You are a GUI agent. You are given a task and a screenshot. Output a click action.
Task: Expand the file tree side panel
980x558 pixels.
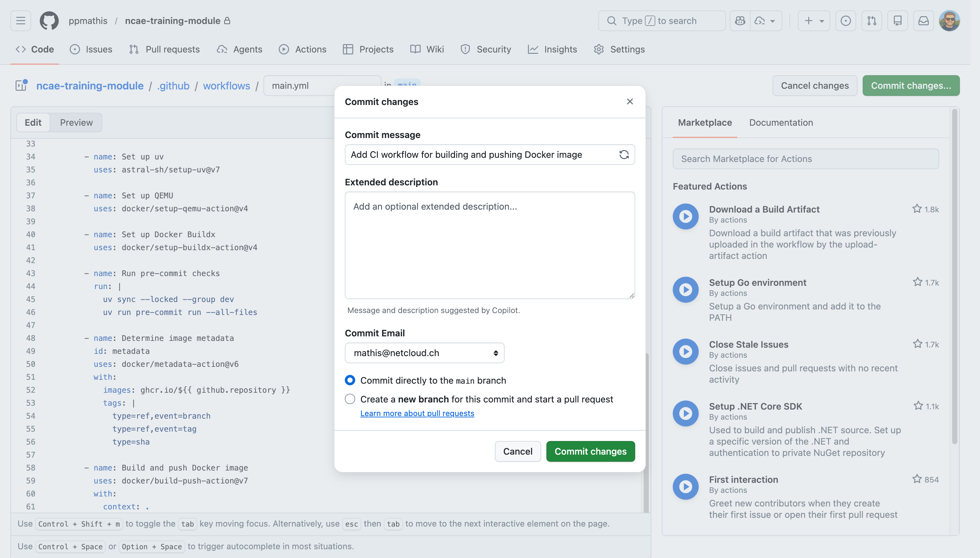pyautogui.click(x=21, y=85)
